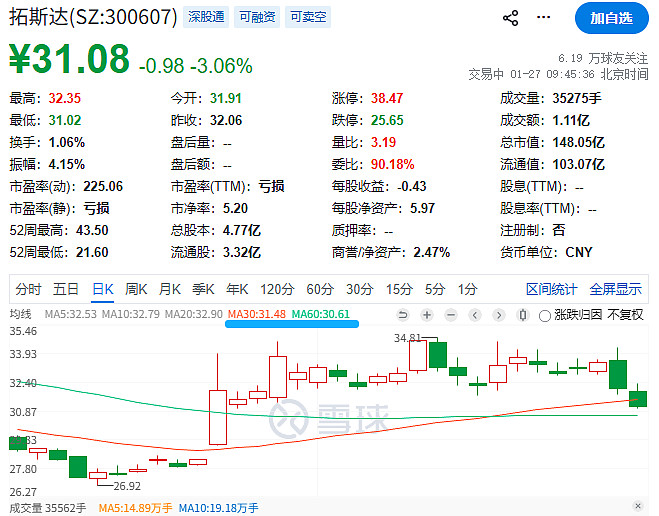
Task: Select the 周K chart tab
Action: 136,289
